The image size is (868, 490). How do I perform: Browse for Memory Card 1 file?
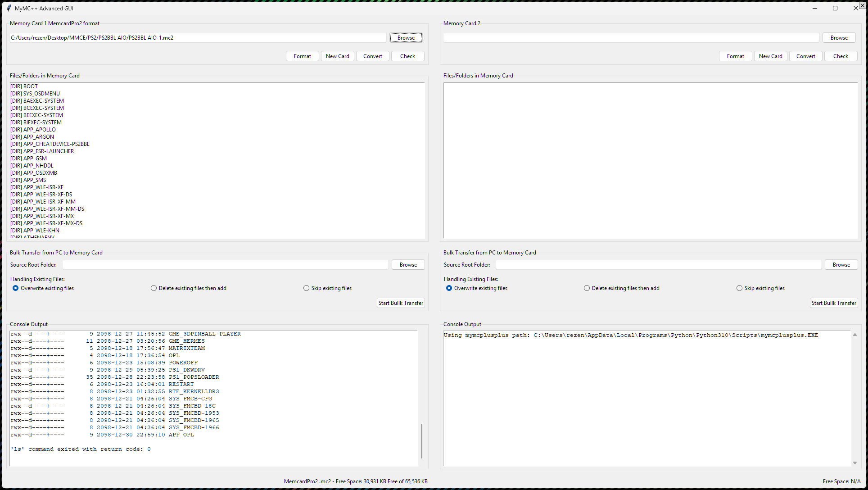[x=406, y=38]
